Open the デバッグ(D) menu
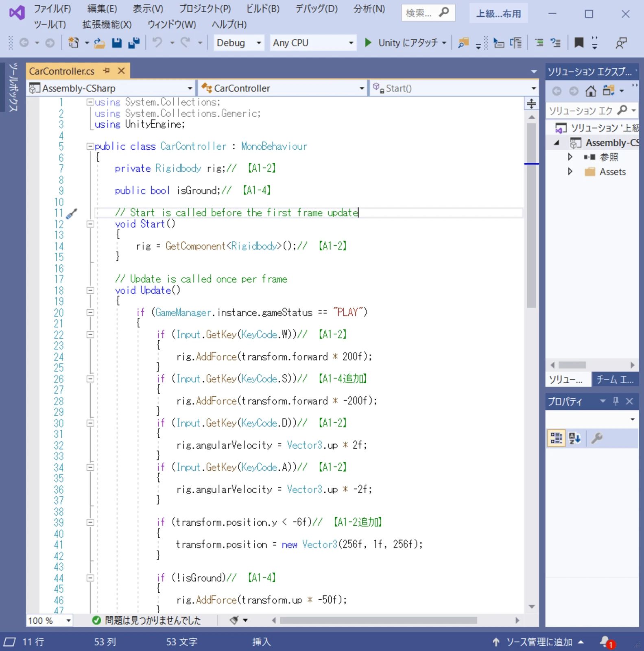 316,9
